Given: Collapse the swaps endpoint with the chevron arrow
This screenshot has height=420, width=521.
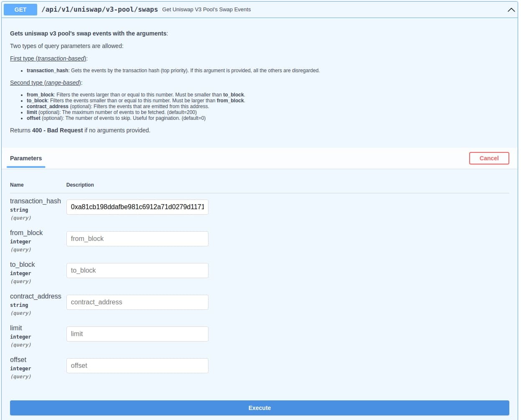Looking at the screenshot, I should pos(511,10).
